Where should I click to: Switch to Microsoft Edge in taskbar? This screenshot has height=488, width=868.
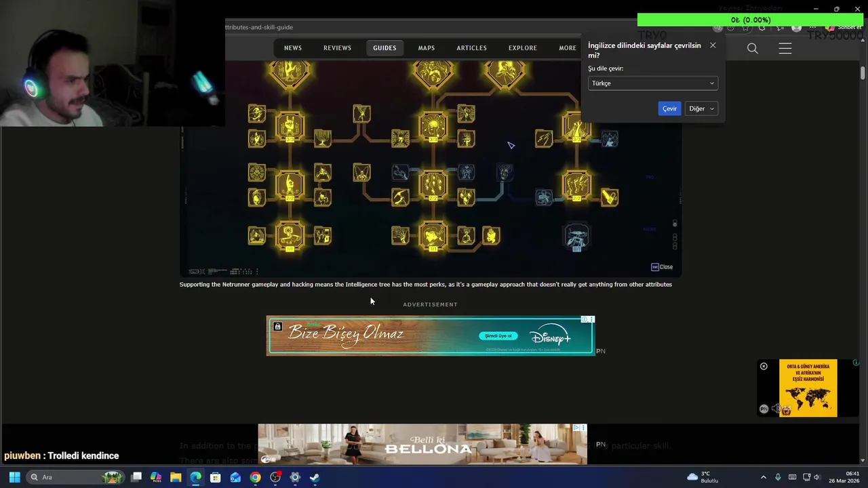(195, 477)
